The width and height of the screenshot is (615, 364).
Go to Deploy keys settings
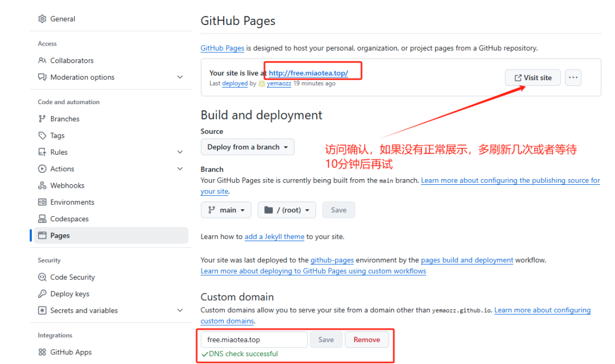click(70, 294)
